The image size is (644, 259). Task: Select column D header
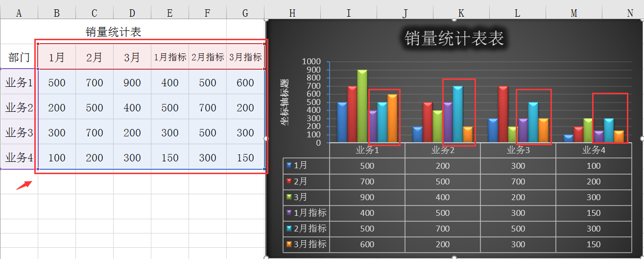point(132,14)
